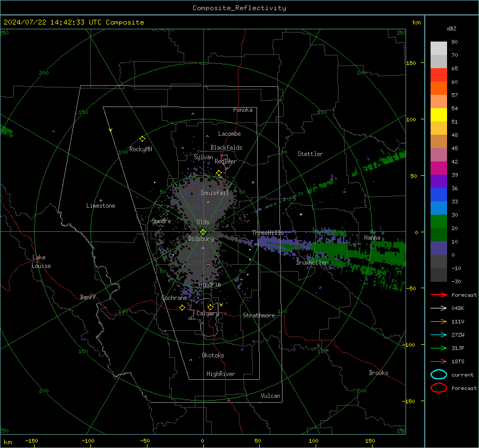Click the ThreeHills label

tap(268, 233)
